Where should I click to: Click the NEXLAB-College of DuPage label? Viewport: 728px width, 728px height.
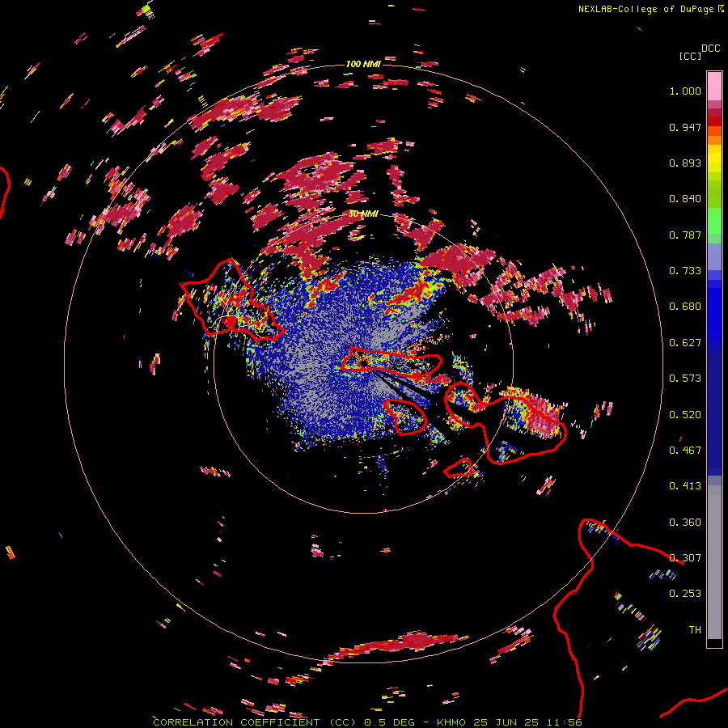pos(645,9)
